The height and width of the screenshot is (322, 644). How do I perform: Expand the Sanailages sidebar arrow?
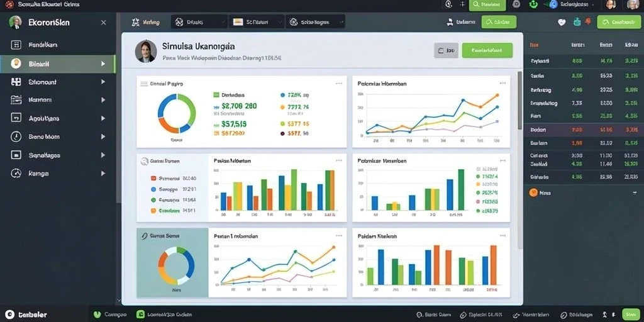click(103, 155)
